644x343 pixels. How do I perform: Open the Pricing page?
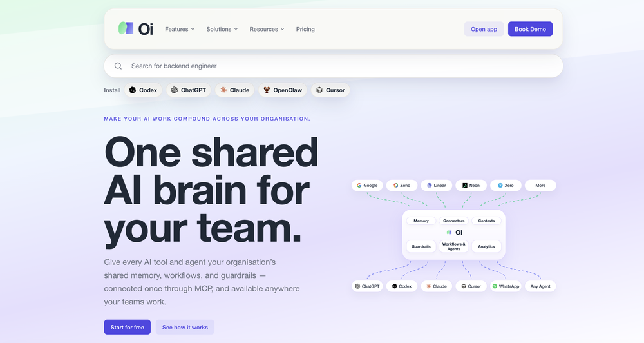click(305, 29)
